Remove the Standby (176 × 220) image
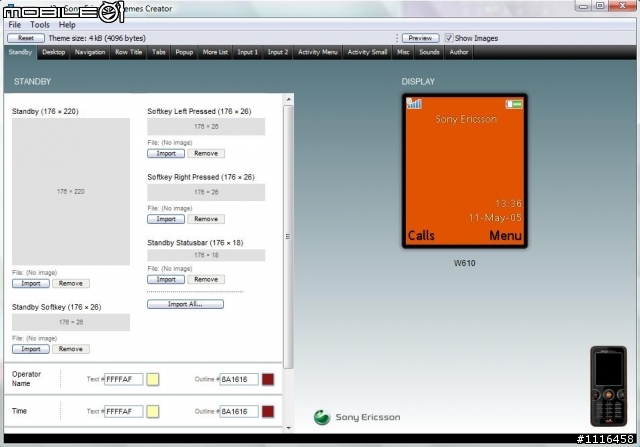Viewport: 640px width, 447px height. (x=71, y=283)
